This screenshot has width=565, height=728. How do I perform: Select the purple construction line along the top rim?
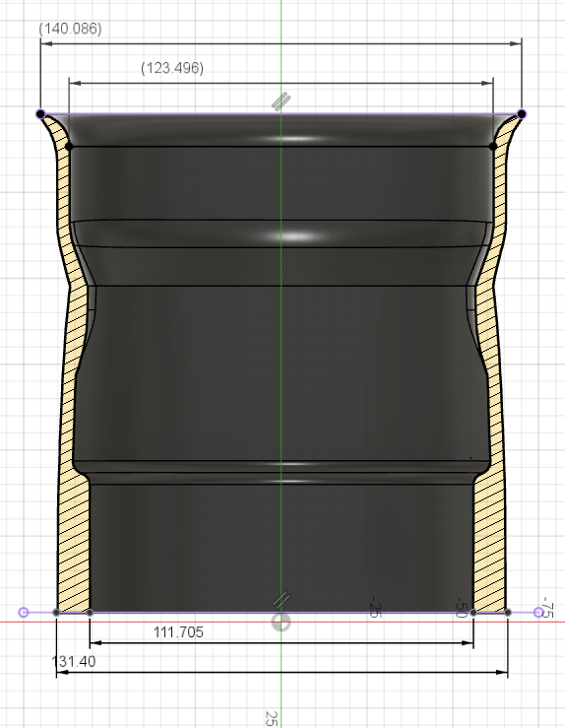pos(282,113)
